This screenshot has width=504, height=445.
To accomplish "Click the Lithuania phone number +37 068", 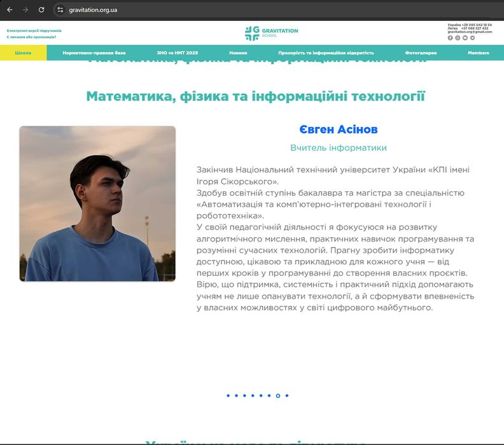I will point(475,28).
